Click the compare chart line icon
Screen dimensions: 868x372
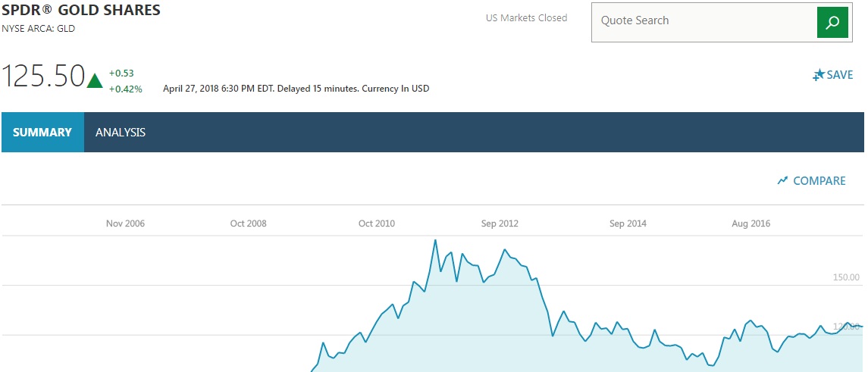click(x=782, y=180)
